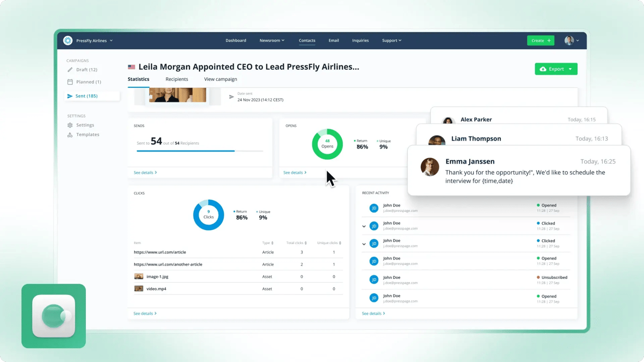Click the Sent paper plane icon
The width and height of the screenshot is (644, 362).
(70, 96)
